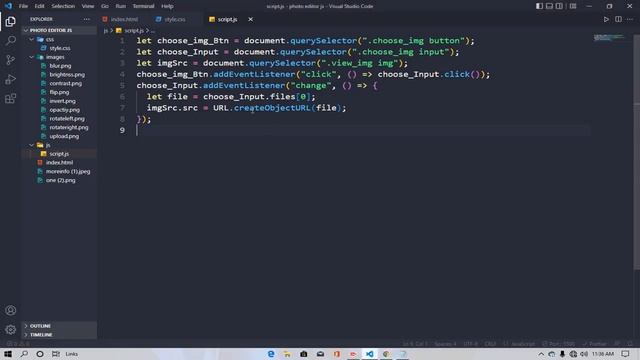Open the Explorer view in activity bar
The height and width of the screenshot is (360, 640).
[x=11, y=21]
